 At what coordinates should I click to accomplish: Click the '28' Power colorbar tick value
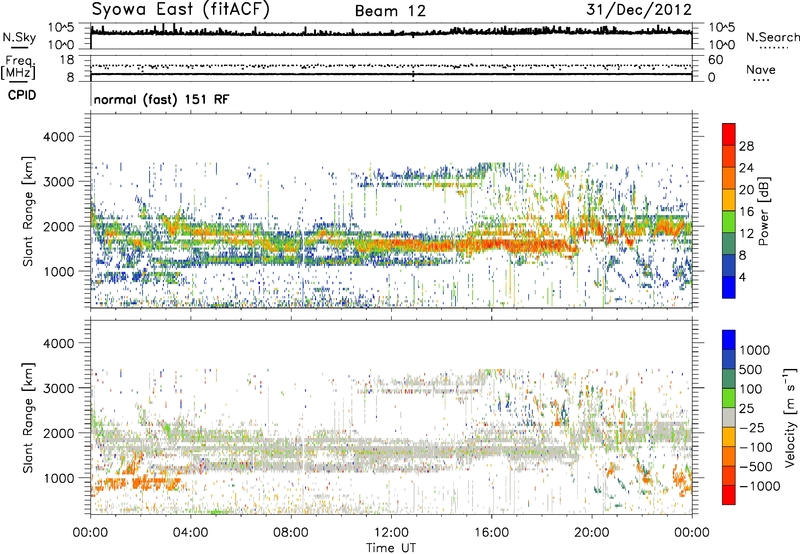(x=746, y=146)
